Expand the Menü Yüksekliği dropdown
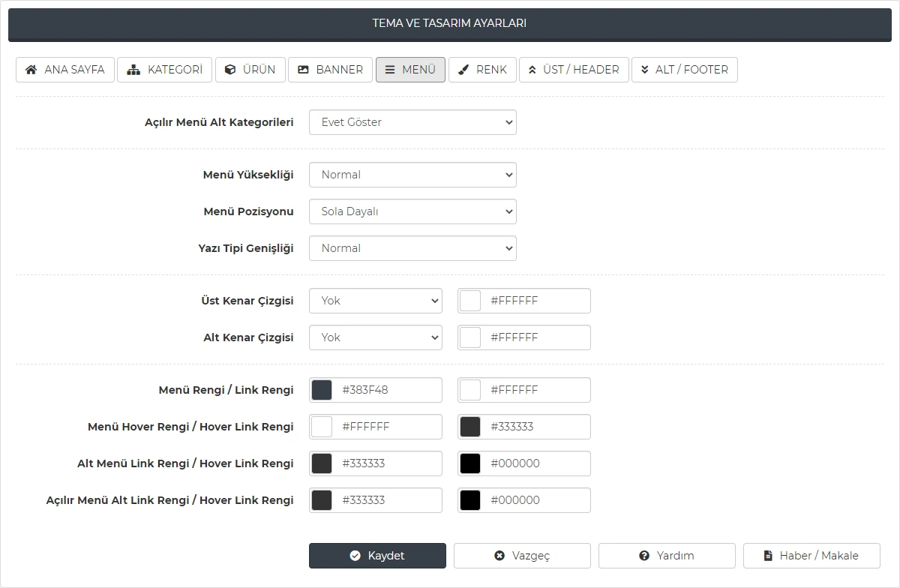 pos(412,175)
